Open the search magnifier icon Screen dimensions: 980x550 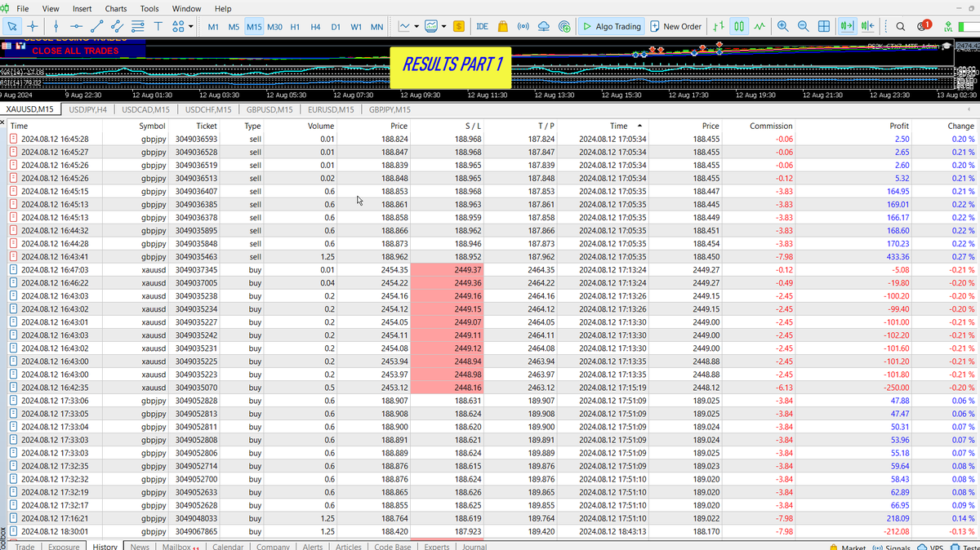click(900, 26)
